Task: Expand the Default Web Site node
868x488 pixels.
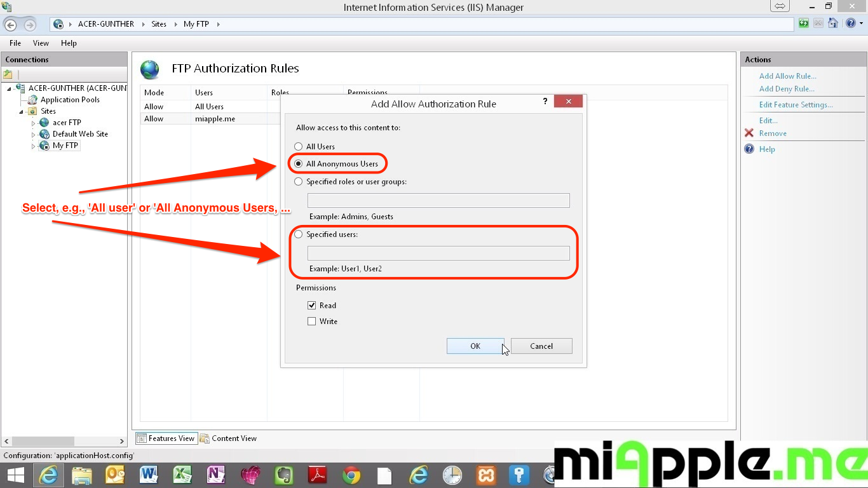Action: tap(34, 134)
